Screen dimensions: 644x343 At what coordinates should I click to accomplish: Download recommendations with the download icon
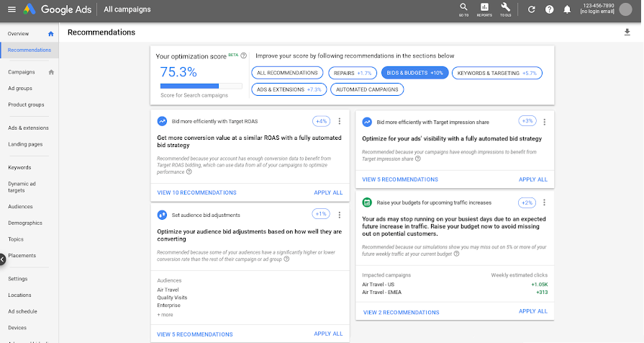627,32
